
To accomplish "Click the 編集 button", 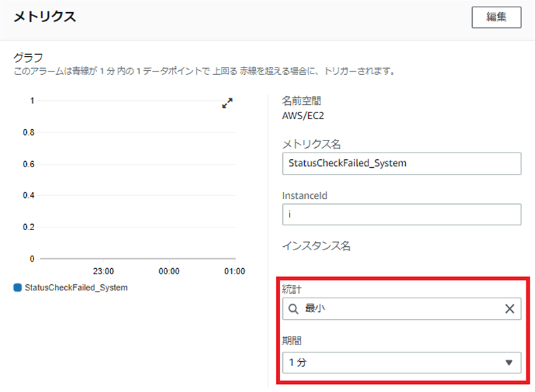I will [x=496, y=17].
